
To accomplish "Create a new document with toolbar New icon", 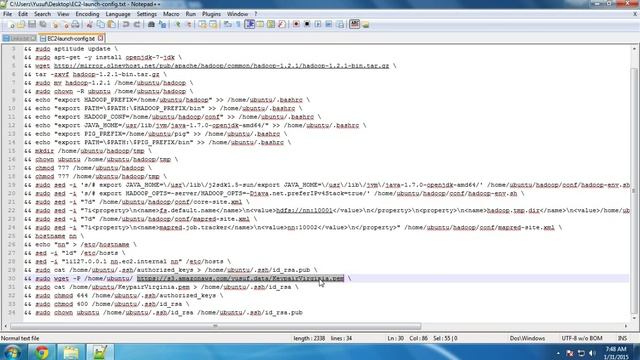I will (x=11, y=24).
